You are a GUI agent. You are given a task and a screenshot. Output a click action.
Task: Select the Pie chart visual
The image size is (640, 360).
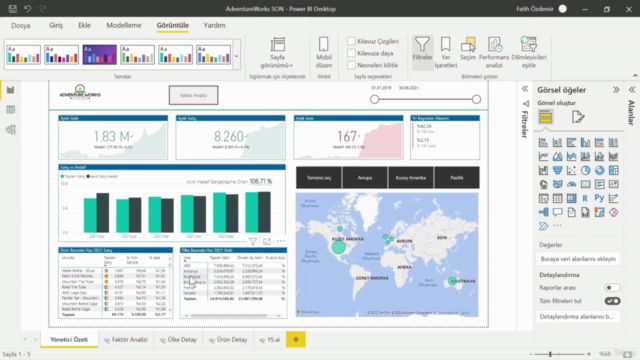(x=585, y=170)
